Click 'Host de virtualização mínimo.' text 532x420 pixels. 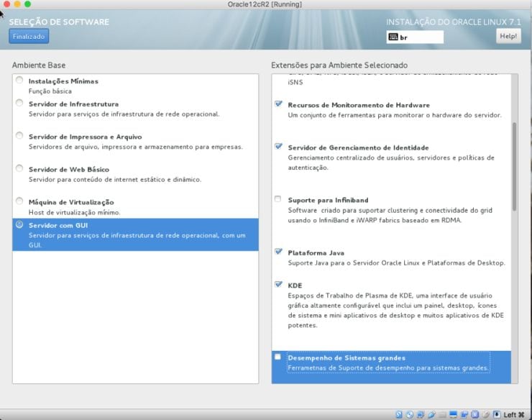coord(74,212)
